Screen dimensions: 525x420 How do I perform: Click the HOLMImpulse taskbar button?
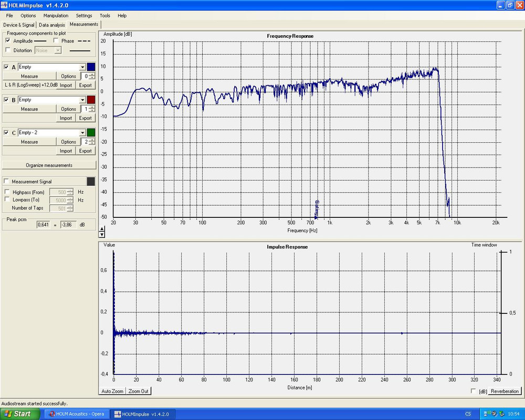[142, 414]
